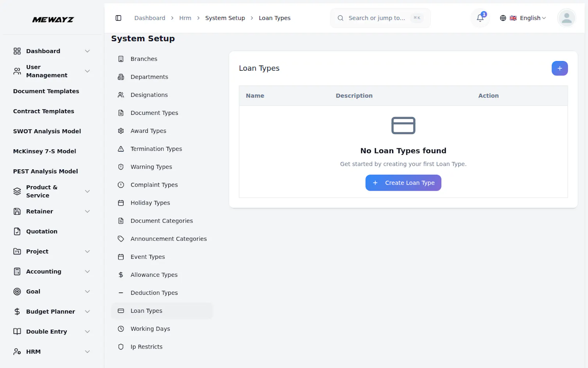Click the search magnifier icon
Viewport: 588px width, 368px height.
click(341, 18)
